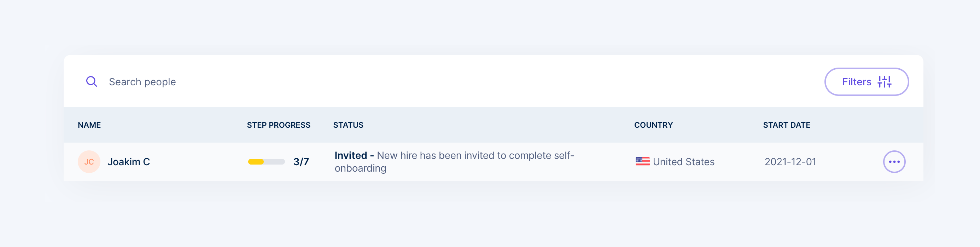Open the three-dot row actions menu
Image resolution: width=980 pixels, height=247 pixels.
894,162
